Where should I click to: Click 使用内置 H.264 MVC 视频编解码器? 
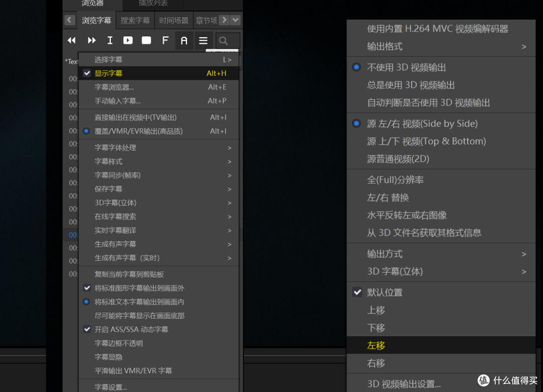(441, 29)
